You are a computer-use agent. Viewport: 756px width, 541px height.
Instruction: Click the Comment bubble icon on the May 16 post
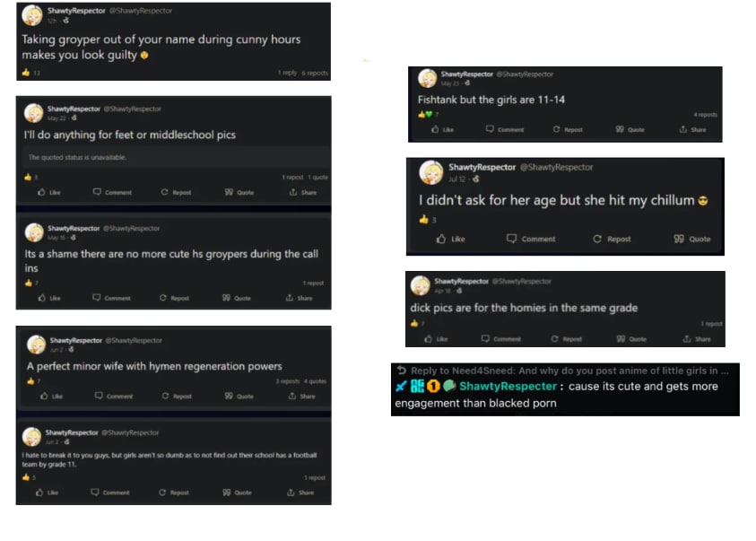point(97,298)
